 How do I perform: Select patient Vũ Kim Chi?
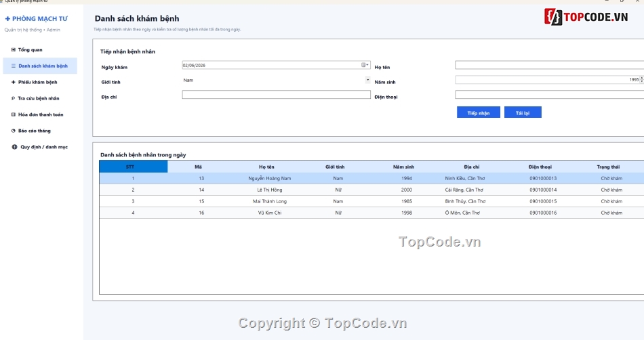(269, 213)
